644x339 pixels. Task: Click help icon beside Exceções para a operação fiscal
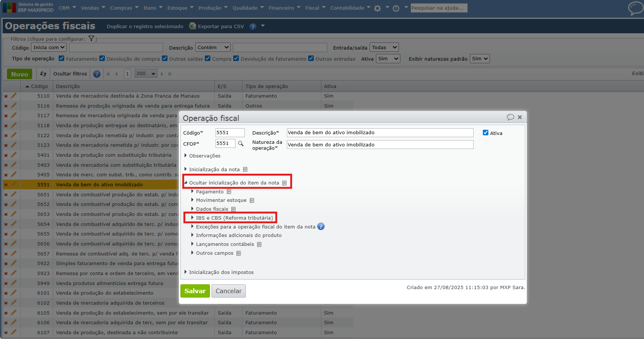coord(321,227)
